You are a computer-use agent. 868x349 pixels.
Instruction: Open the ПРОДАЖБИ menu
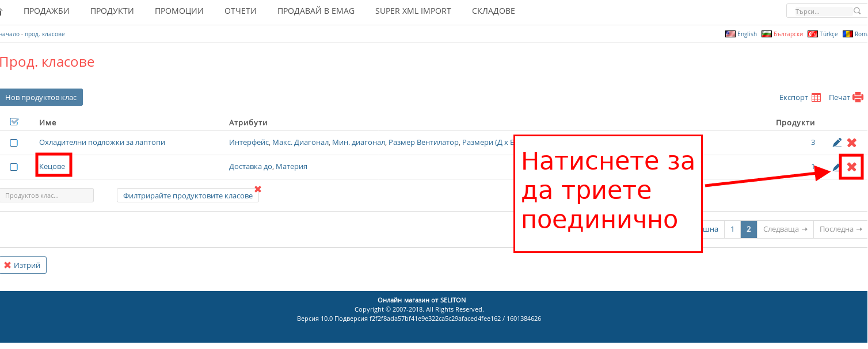(47, 11)
